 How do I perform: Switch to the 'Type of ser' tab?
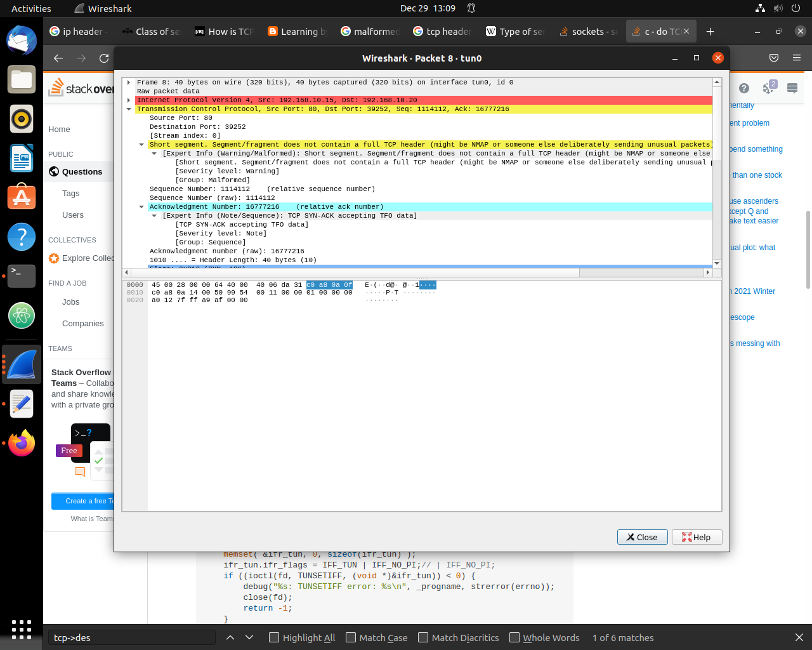(x=516, y=31)
